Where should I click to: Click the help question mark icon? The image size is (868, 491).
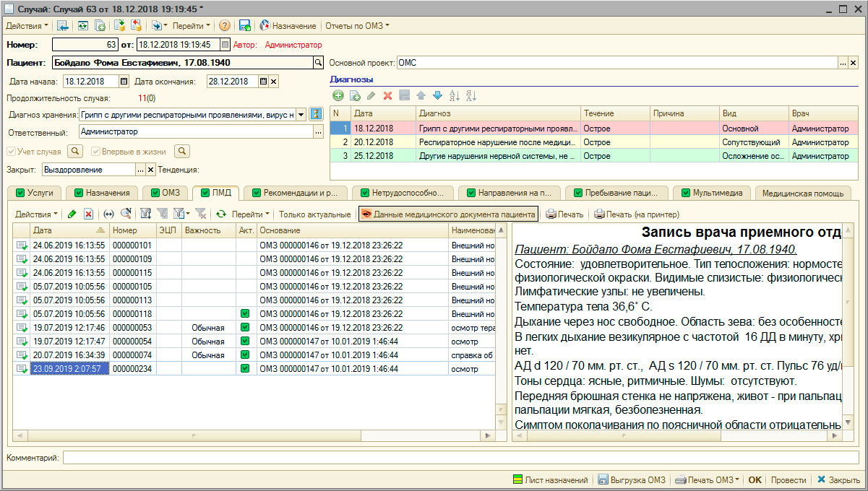(x=225, y=26)
